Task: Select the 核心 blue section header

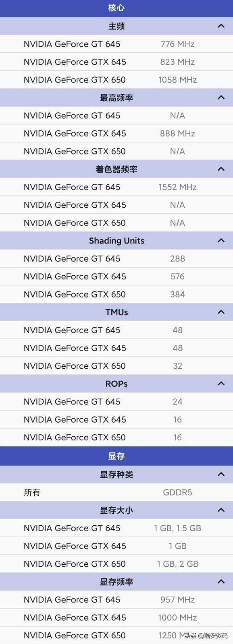Action: coord(116,8)
